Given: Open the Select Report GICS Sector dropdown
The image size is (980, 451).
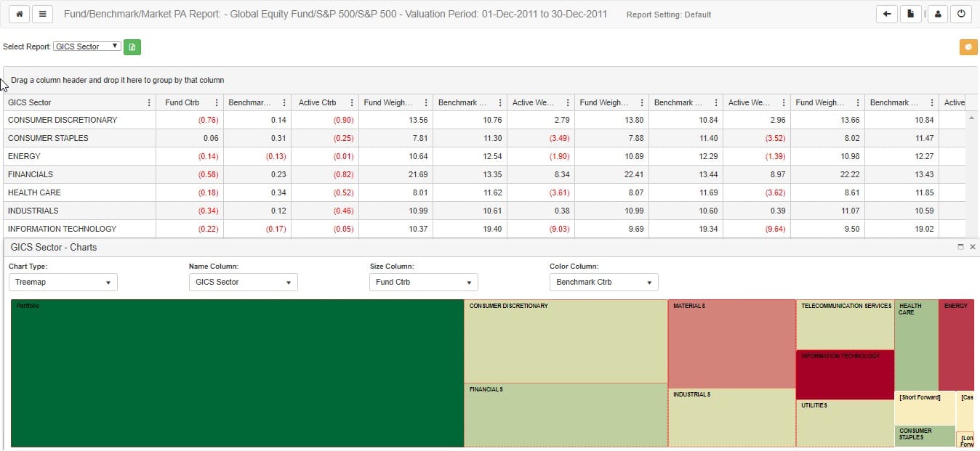Looking at the screenshot, I should point(87,46).
